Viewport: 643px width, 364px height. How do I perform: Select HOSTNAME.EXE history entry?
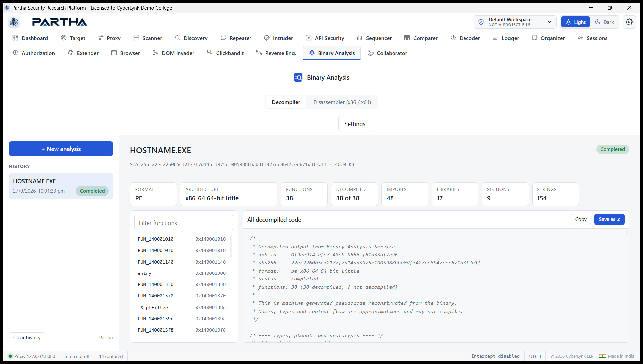point(61,186)
